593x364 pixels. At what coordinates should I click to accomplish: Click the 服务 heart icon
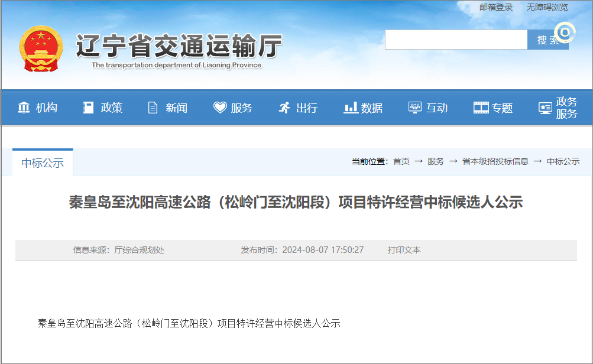coord(220,108)
